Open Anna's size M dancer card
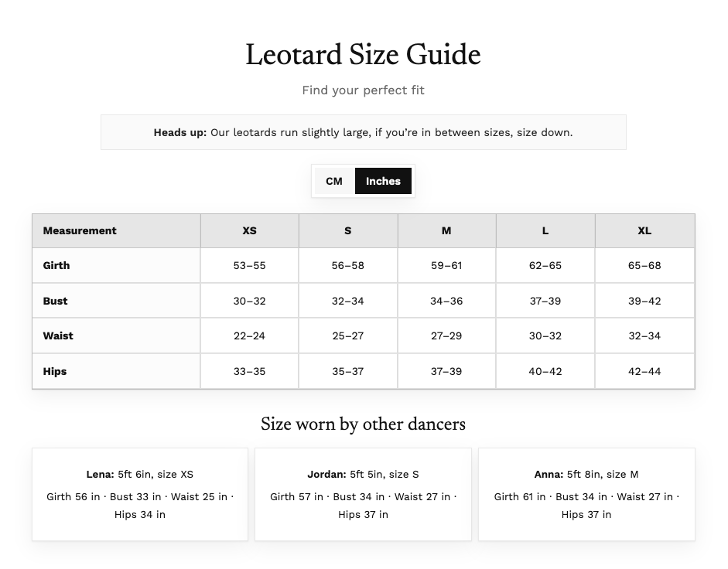 click(586, 494)
